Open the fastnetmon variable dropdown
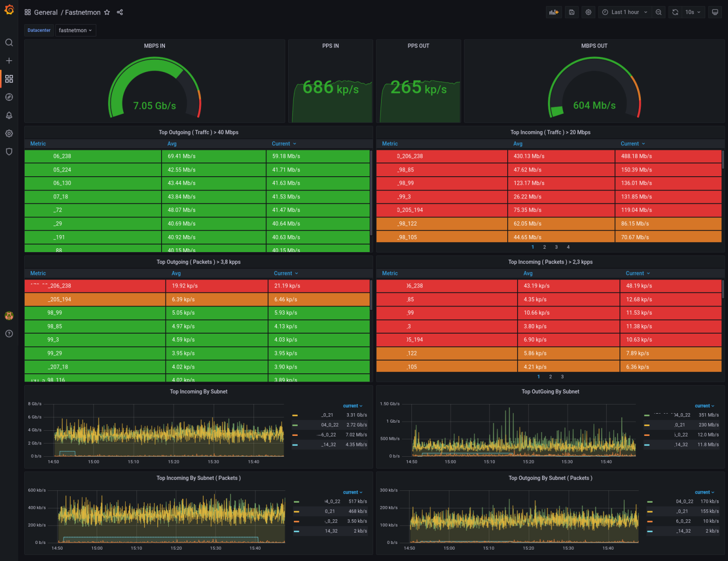The height and width of the screenshot is (561, 728). (75, 30)
